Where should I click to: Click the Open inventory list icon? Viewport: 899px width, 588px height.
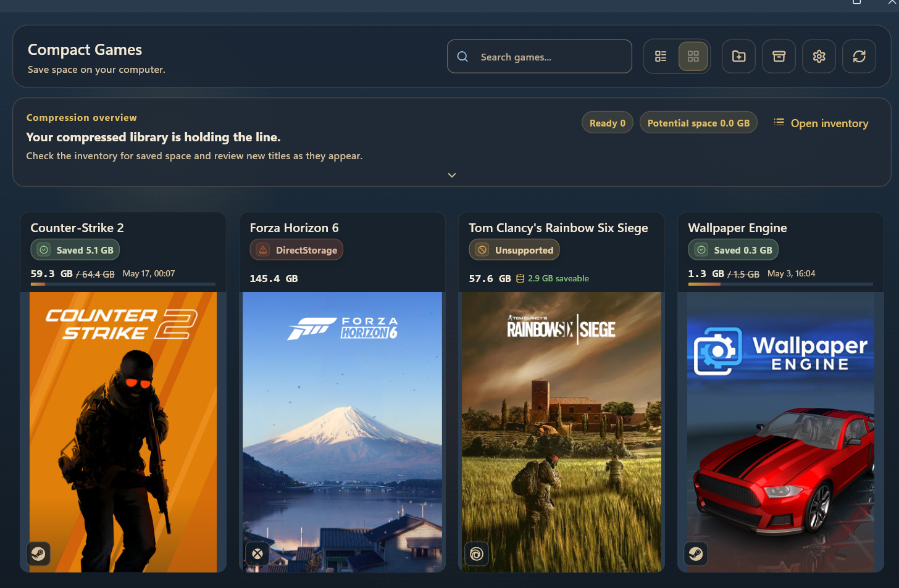coord(779,123)
